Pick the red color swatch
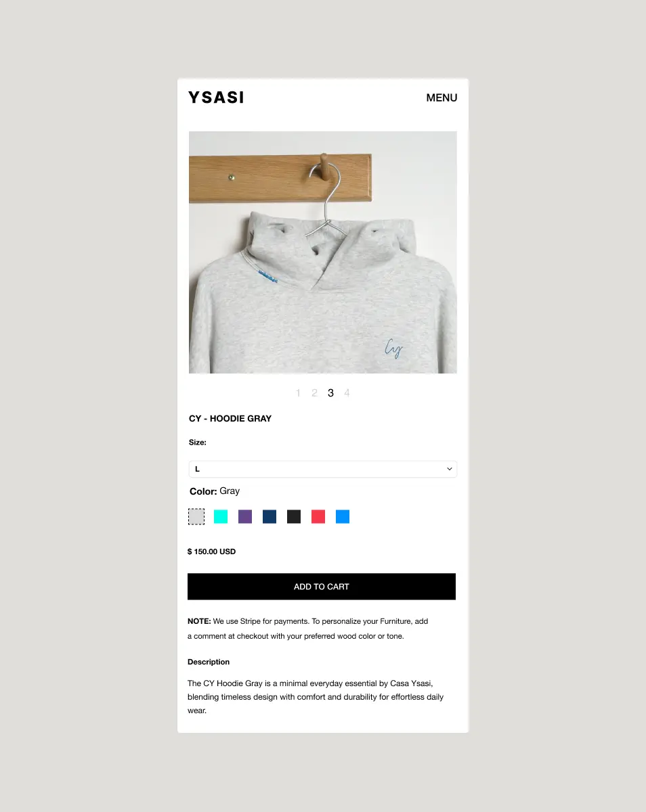646x812 pixels. tap(318, 517)
